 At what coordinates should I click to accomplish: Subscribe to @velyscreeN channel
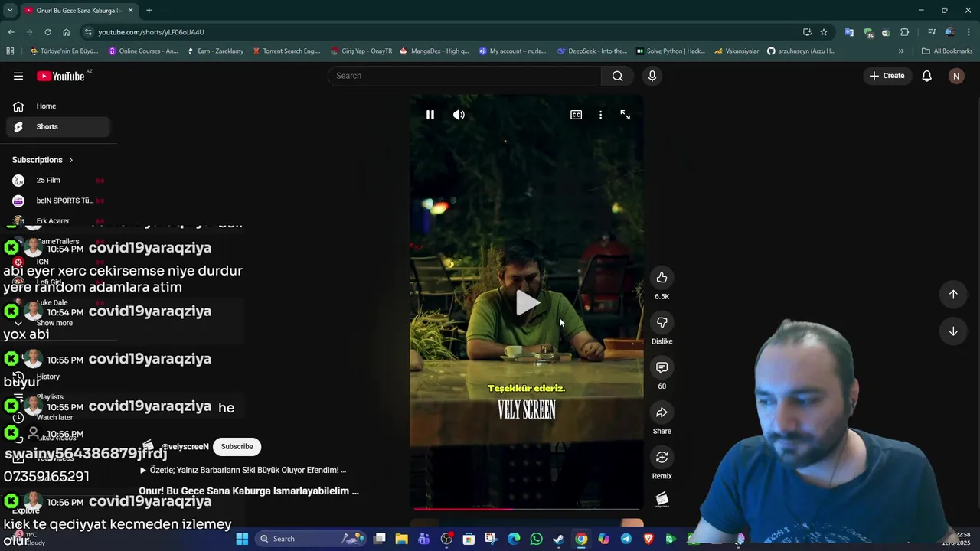(237, 446)
